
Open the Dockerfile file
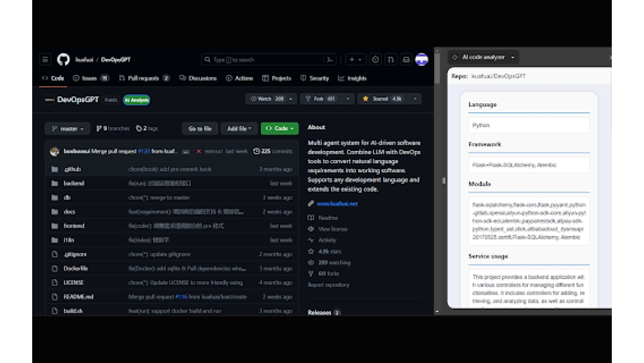click(75, 268)
